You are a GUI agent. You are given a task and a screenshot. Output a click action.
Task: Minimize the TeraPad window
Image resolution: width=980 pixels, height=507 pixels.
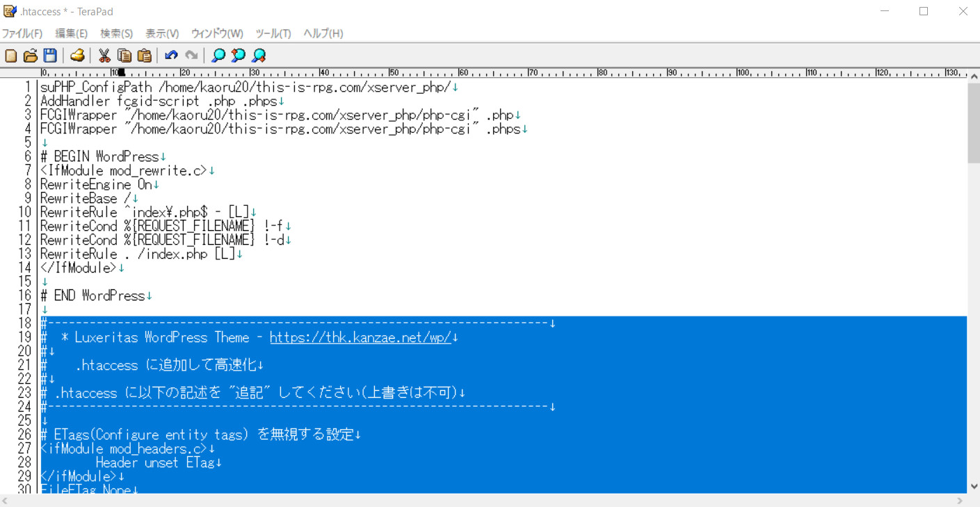click(x=885, y=11)
